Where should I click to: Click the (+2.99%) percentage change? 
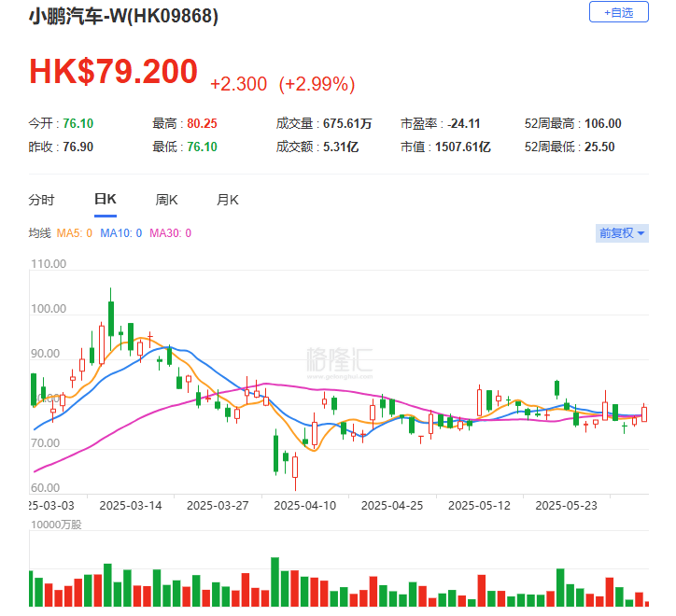point(317,84)
